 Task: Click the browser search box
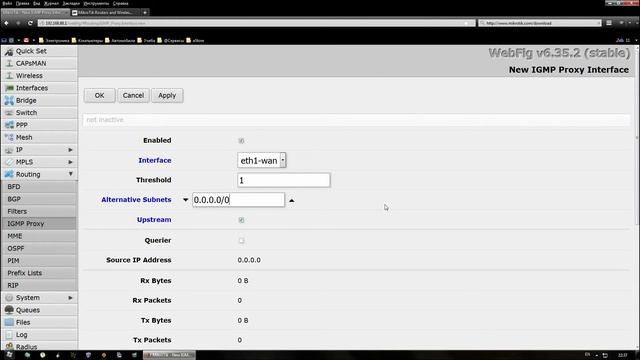[540, 23]
